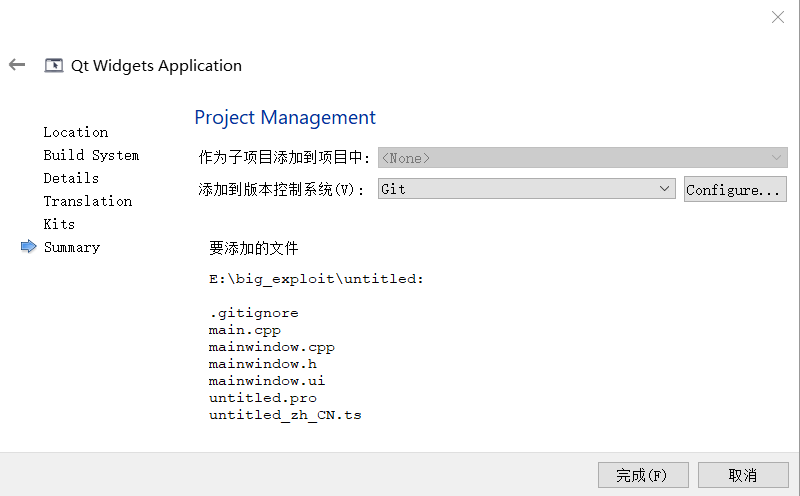The width and height of the screenshot is (800, 496).
Task: Click the Git combo box dropdown arrow
Action: pyautogui.click(x=666, y=189)
